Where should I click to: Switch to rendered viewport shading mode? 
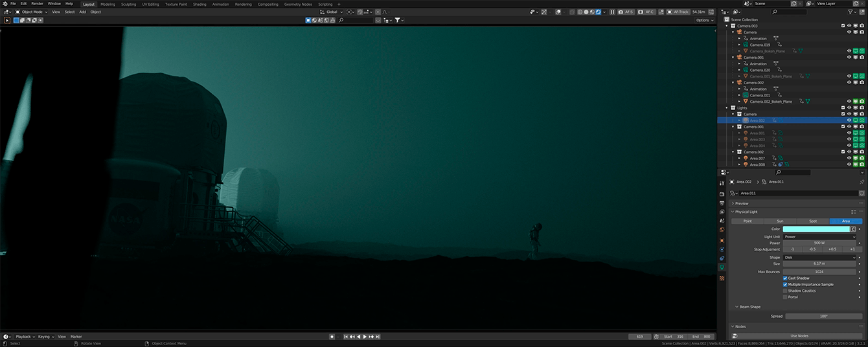pyautogui.click(x=597, y=12)
